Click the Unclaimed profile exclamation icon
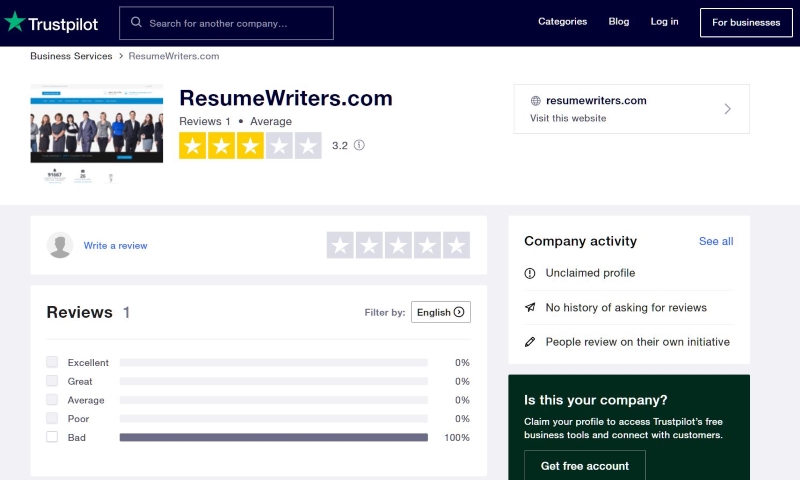The width and height of the screenshot is (800, 480). click(x=530, y=273)
